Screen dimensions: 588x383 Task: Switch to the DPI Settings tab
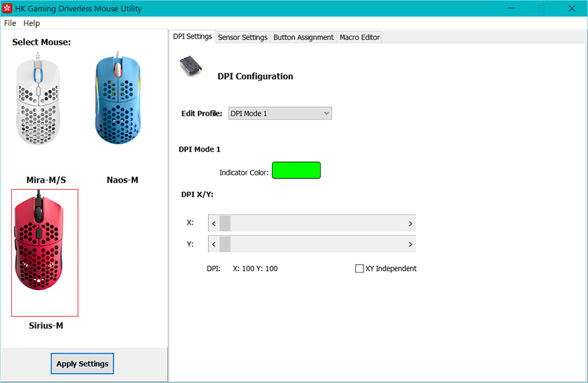192,36
